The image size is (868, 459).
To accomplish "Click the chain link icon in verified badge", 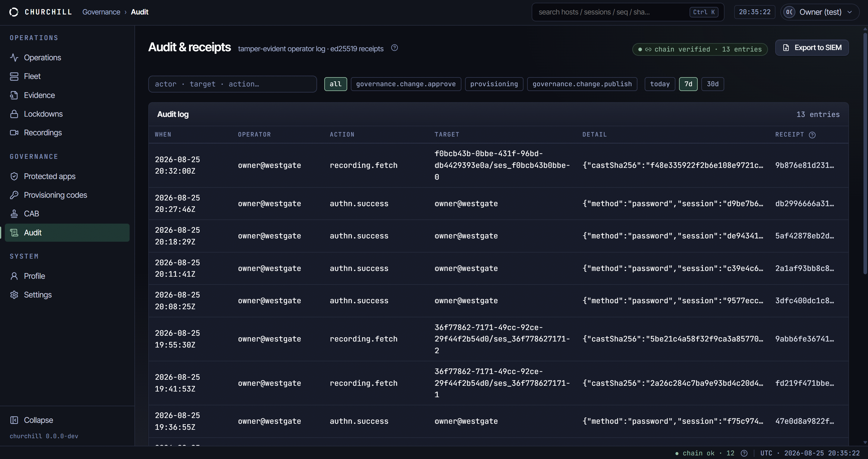I will click(x=648, y=49).
